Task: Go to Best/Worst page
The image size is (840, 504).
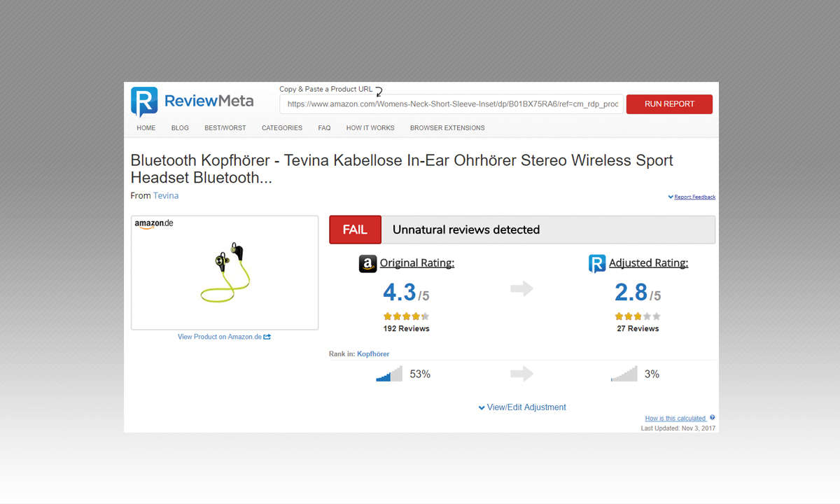Action: (225, 128)
